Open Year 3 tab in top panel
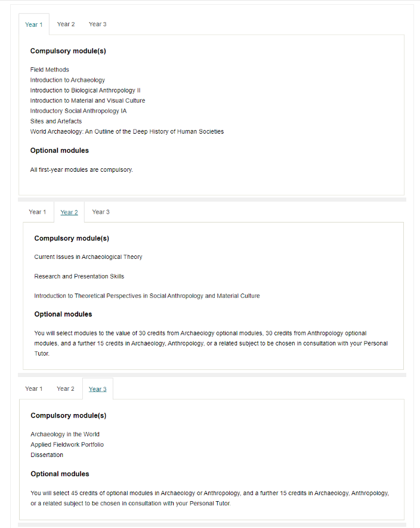Screen dimensions: 420x528 97,24
